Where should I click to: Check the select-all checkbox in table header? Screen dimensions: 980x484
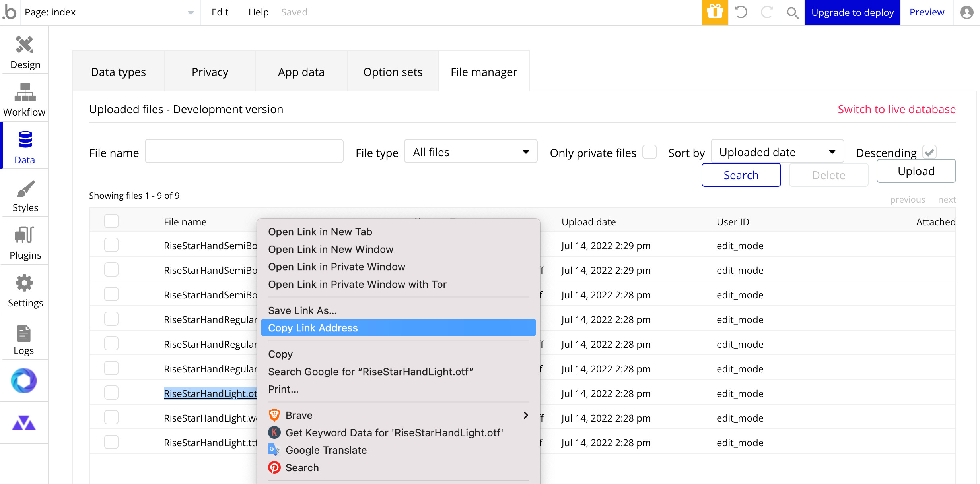[x=111, y=221]
